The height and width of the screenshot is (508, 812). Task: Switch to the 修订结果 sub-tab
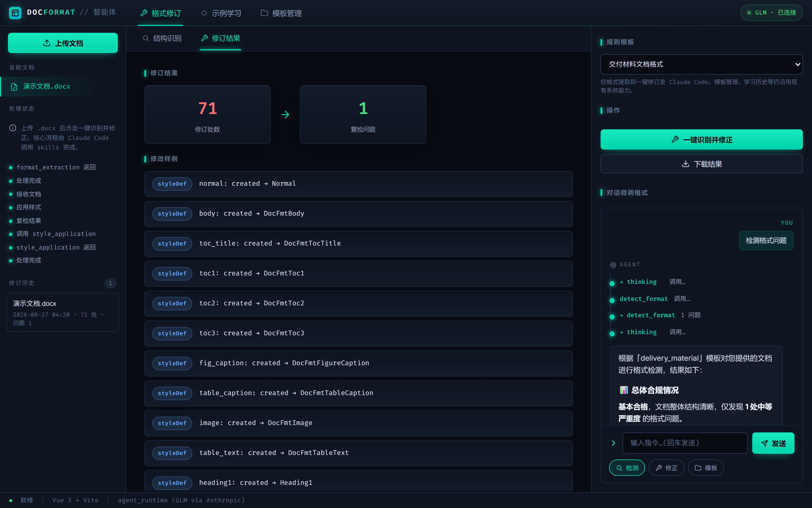[x=220, y=38]
